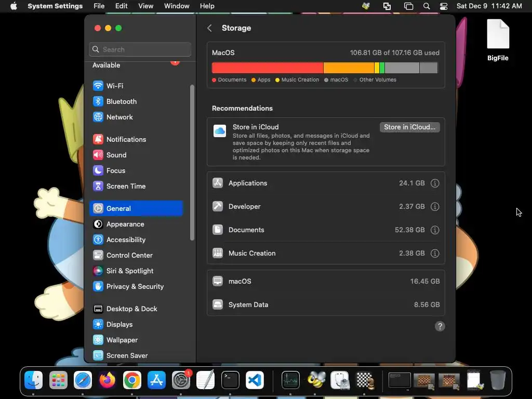Viewport: 532px width, 399px height.
Task: Click the Stage Manager icon in menu bar
Action: click(408, 6)
